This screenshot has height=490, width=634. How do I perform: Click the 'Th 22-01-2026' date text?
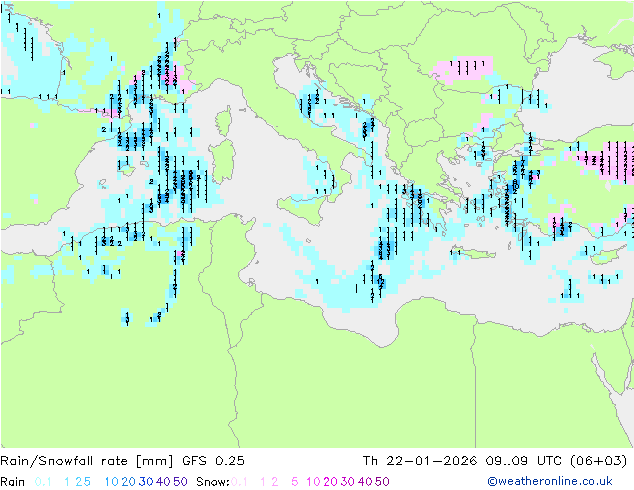point(419,460)
